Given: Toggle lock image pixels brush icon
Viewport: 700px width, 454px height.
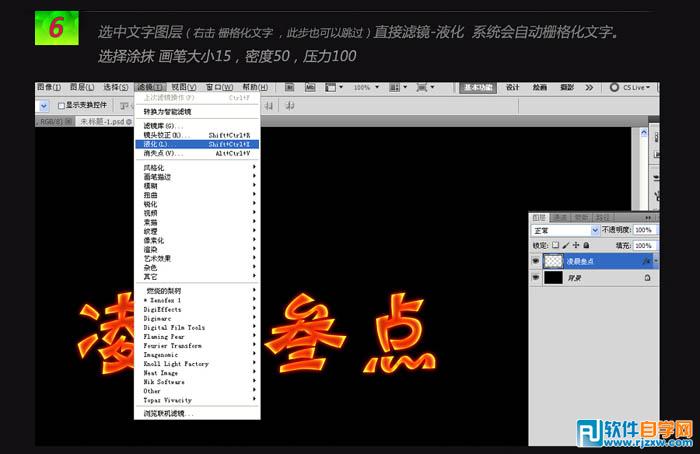Looking at the screenshot, I should (x=566, y=245).
